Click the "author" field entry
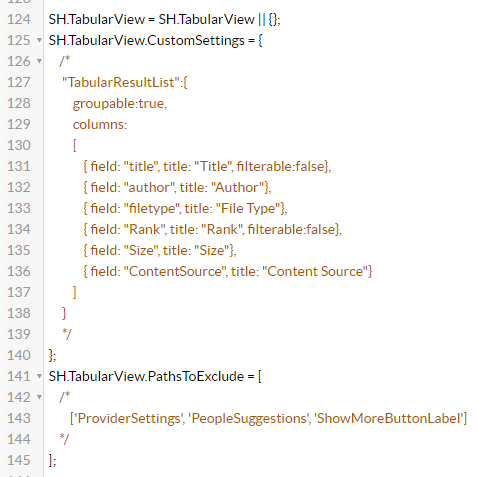Screen dimensions: 478x477 [150, 187]
